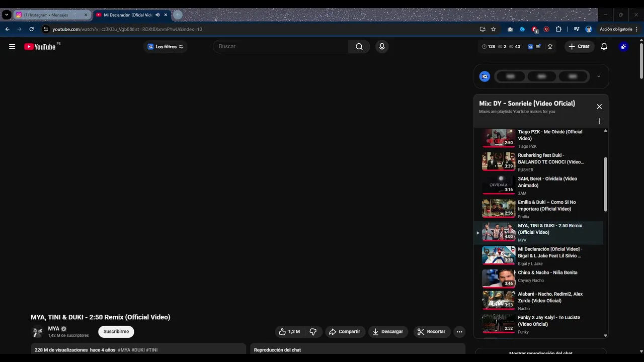This screenshot has width=644, height=362.
Task: Play Chino & Nacho - Niña Bonita
Action: point(539,280)
